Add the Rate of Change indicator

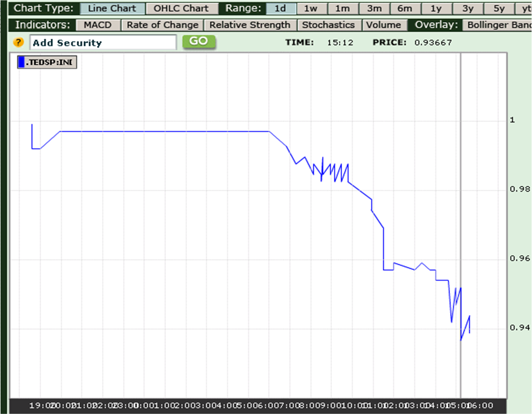click(162, 25)
